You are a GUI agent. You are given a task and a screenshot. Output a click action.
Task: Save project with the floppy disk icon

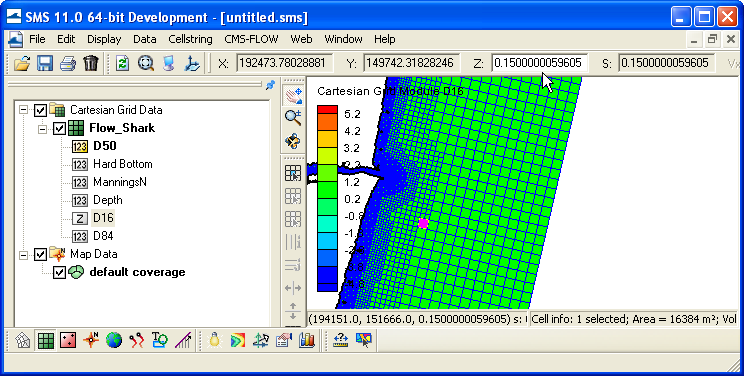pyautogui.click(x=45, y=63)
